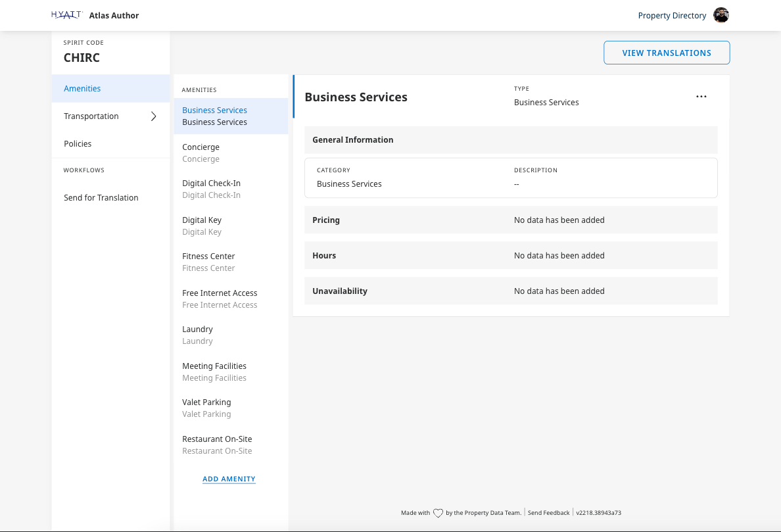Click the CATEGORY field label
This screenshot has width=781, height=532.
pyautogui.click(x=333, y=170)
